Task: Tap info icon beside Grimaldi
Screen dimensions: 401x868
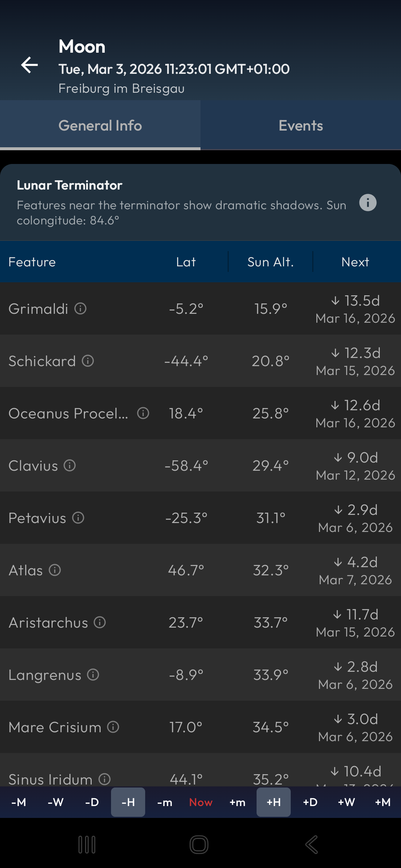Action: (x=81, y=308)
